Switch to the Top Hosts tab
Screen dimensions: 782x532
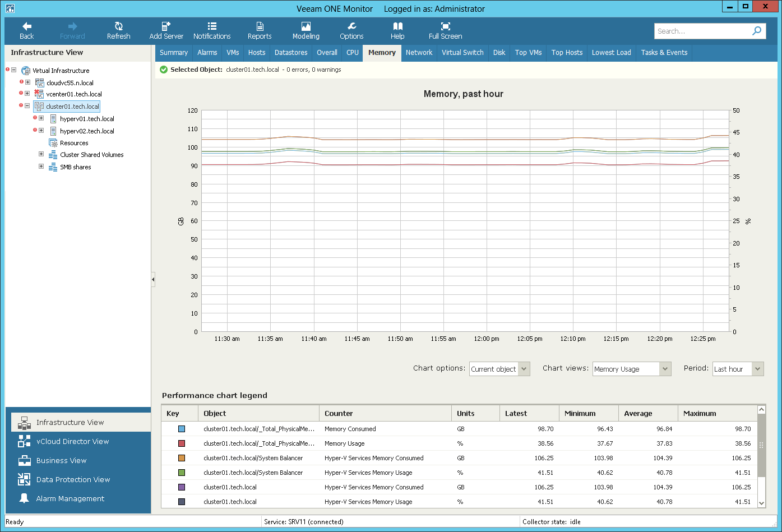pyautogui.click(x=567, y=53)
